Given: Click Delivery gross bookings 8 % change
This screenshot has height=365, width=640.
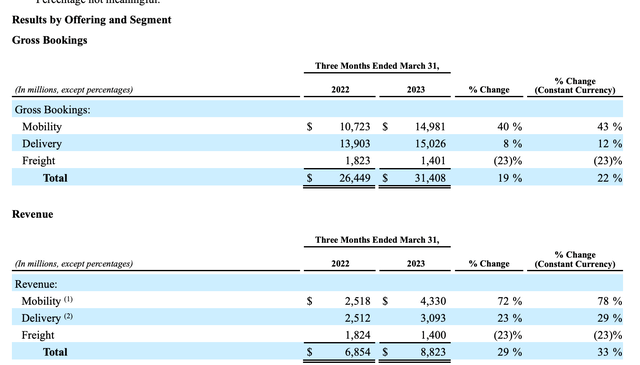Looking at the screenshot, I should click(x=513, y=144).
